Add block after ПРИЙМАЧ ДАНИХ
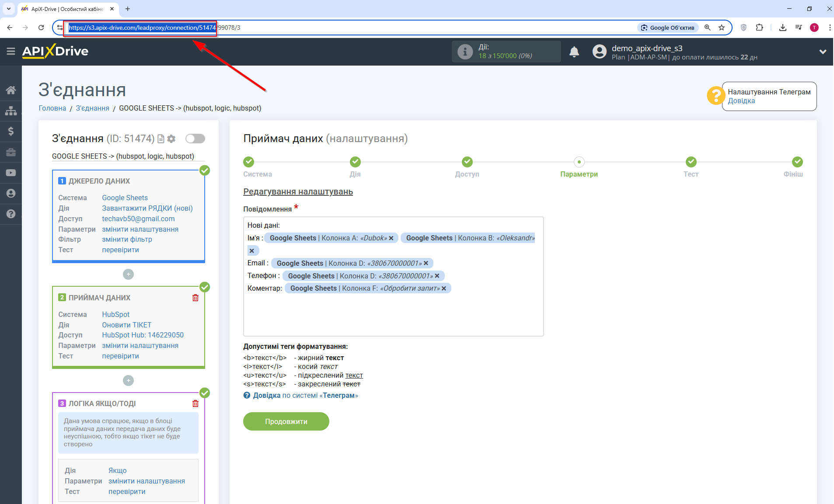Viewport: 834px width, 504px height. click(x=128, y=380)
